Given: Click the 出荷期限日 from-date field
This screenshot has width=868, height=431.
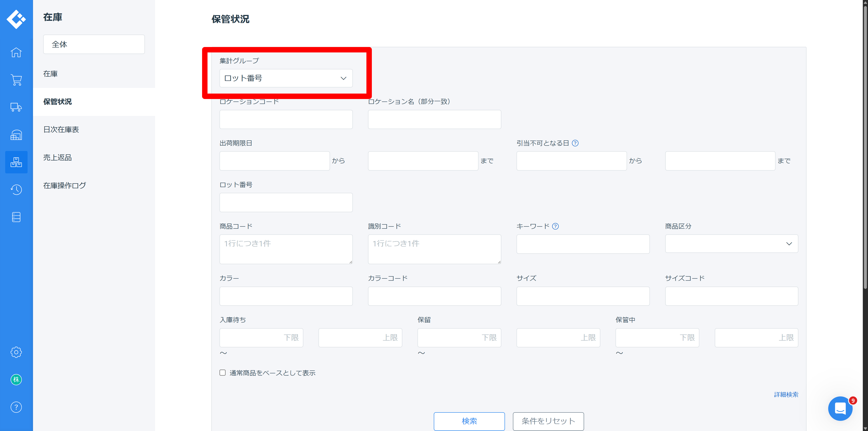Looking at the screenshot, I should click(274, 161).
